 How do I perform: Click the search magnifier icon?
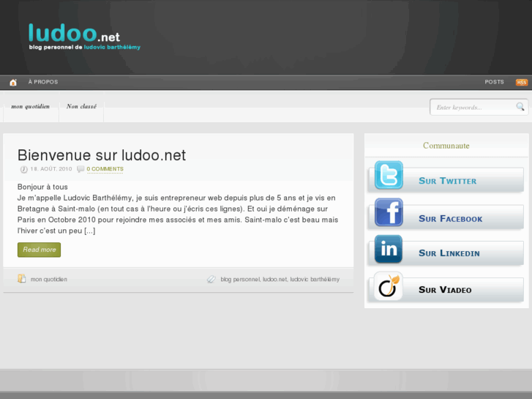(x=520, y=107)
